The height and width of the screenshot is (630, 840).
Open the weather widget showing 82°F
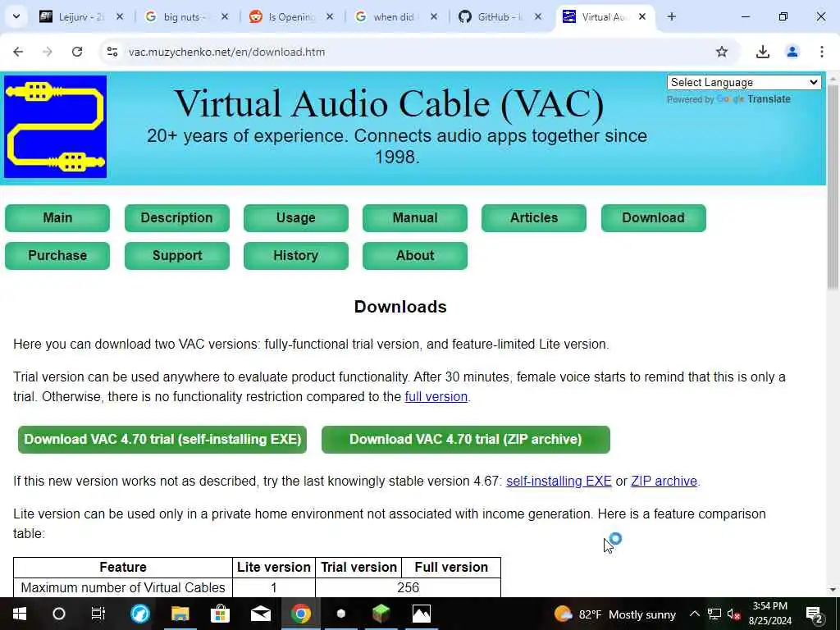point(615,614)
